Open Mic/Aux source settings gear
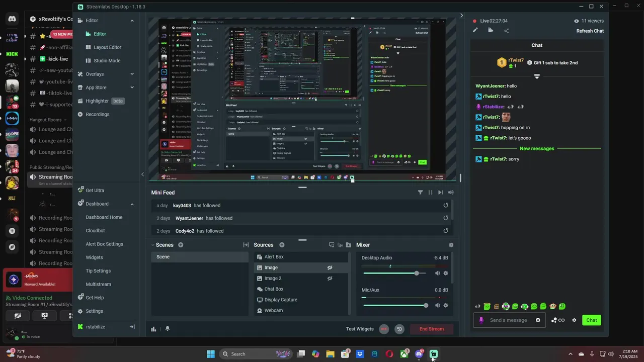644x362 pixels. [x=445, y=305]
